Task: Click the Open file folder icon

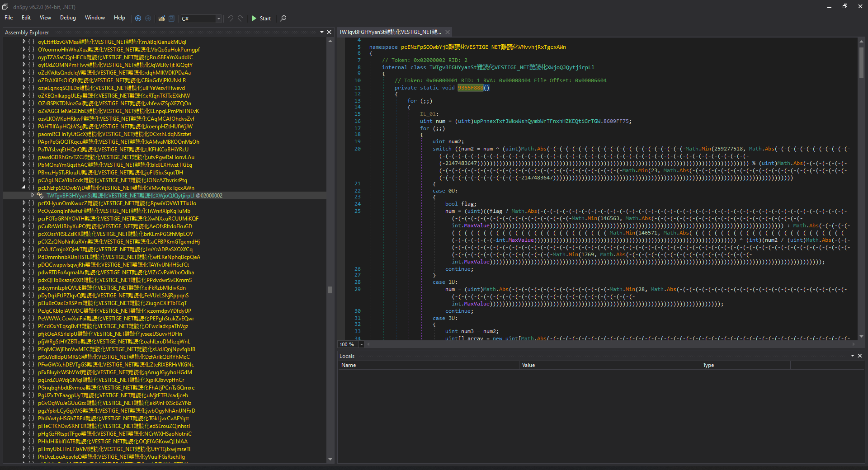Action: click(x=161, y=19)
